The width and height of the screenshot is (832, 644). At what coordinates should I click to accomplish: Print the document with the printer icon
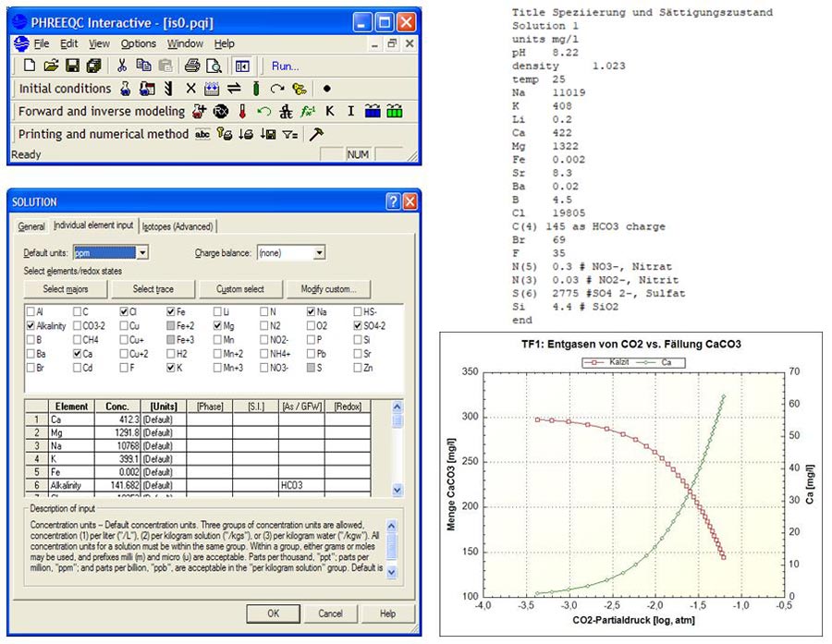[192, 66]
